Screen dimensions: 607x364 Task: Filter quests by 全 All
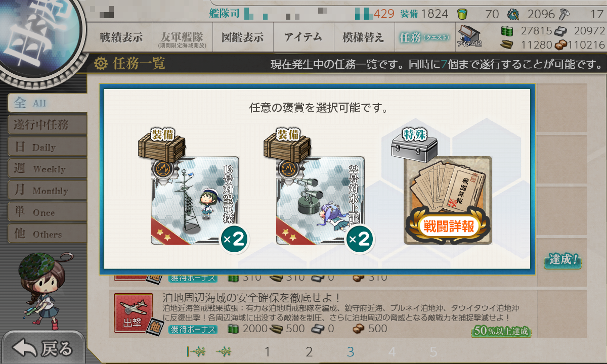(47, 103)
